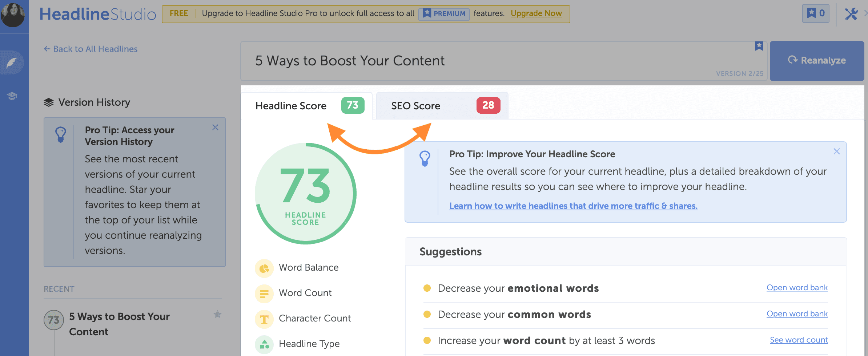Open the tools wrench icon
Image resolution: width=868 pixels, height=356 pixels.
[851, 14]
